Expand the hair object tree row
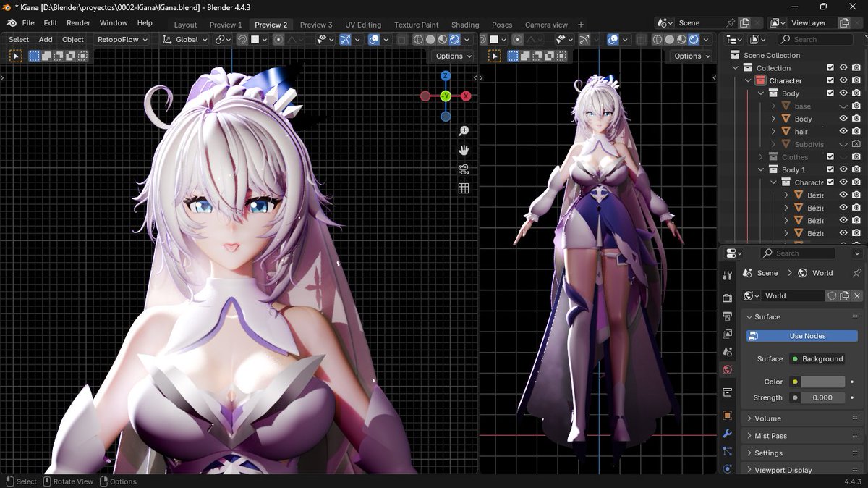 774,132
